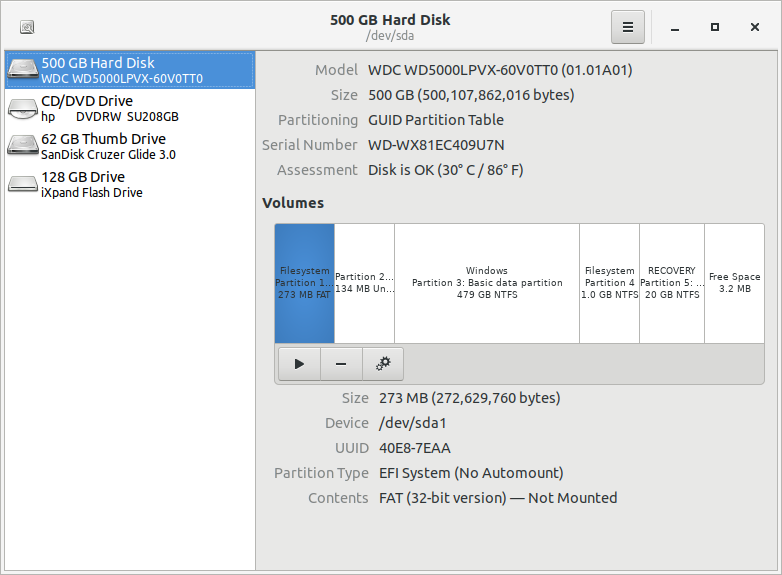Click the Volumes heading
Image resolution: width=782 pixels, height=575 pixels.
(293, 203)
